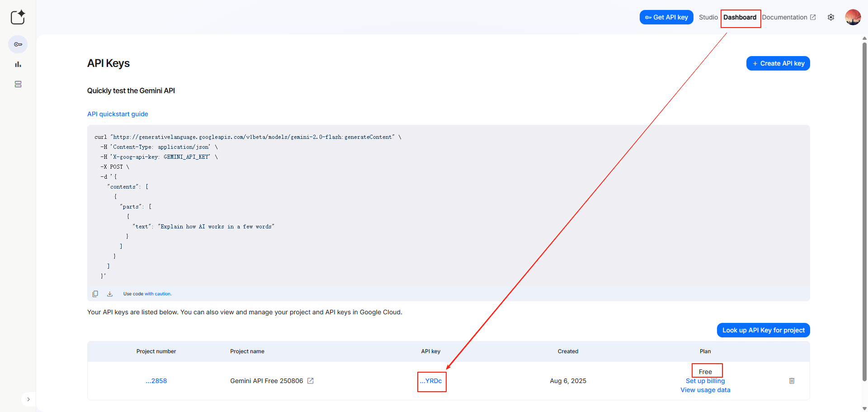This screenshot has width=868, height=412.
Task: Open the user account avatar
Action: tap(853, 17)
